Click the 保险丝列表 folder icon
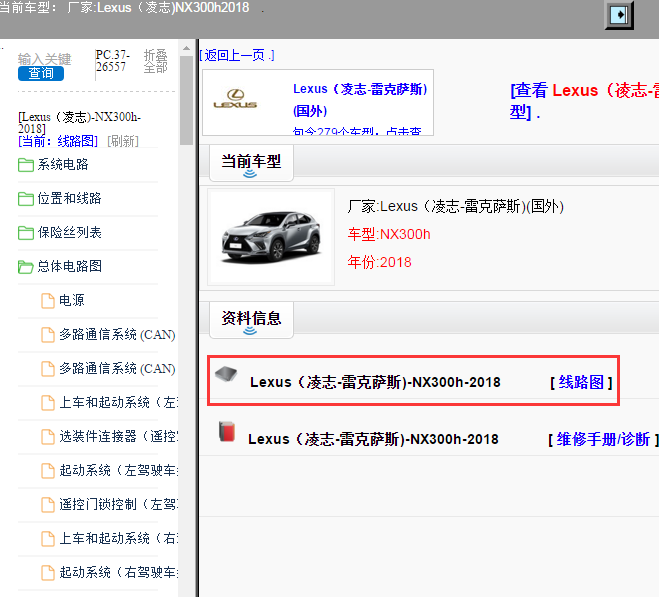Screen dimensions: 659x597 click(x=26, y=233)
